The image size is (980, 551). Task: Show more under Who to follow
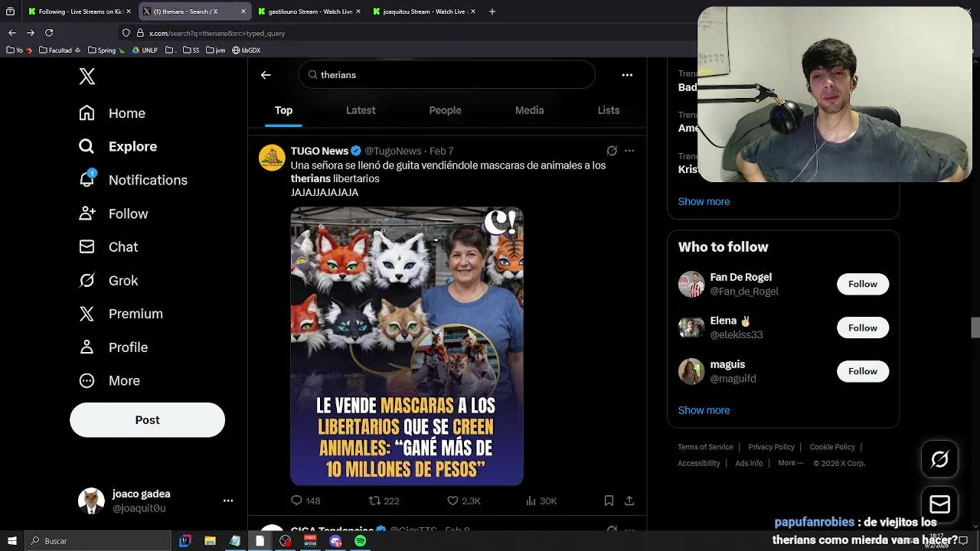coord(704,410)
